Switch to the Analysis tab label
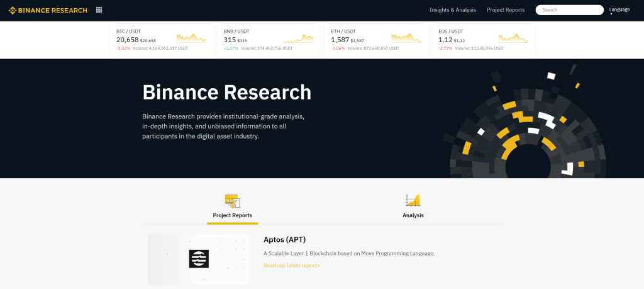This screenshot has height=289, width=644. 413,215
